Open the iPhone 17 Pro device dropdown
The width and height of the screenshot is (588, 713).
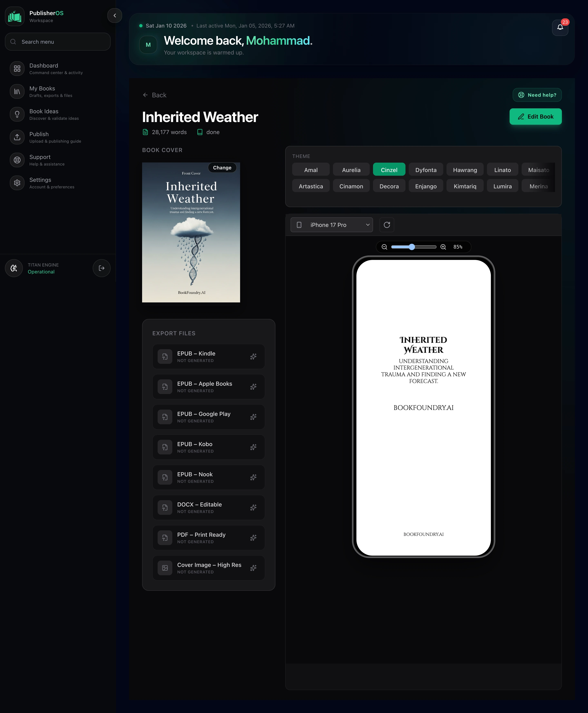(331, 224)
